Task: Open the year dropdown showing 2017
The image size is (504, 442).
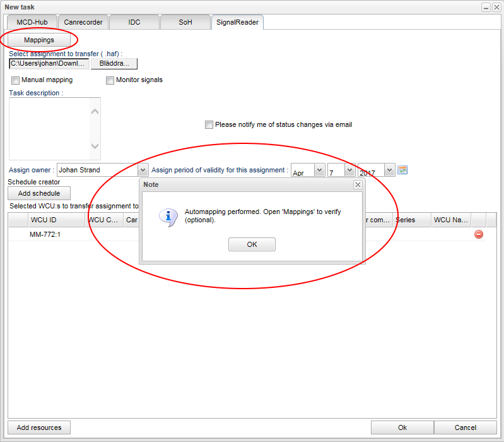Action: click(x=389, y=170)
